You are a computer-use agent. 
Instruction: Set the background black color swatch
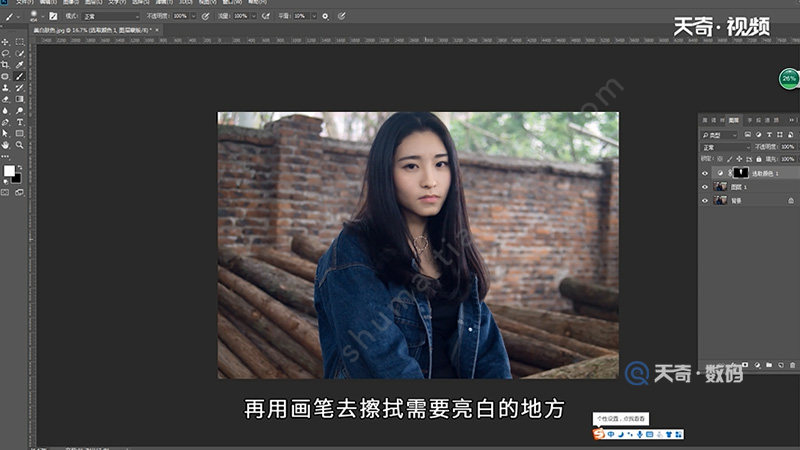17,179
